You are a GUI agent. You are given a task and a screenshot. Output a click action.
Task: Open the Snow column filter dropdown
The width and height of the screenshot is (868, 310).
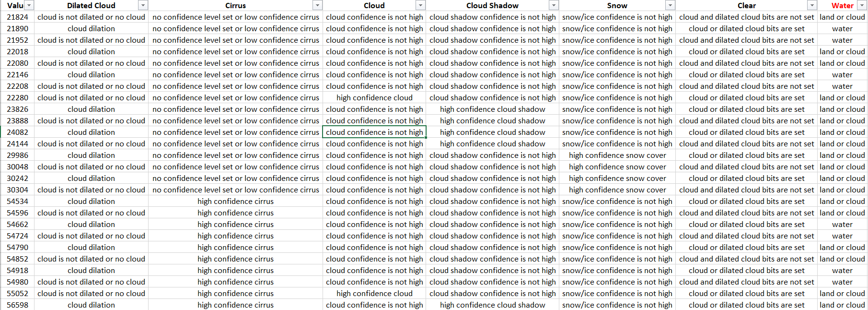[x=670, y=5]
